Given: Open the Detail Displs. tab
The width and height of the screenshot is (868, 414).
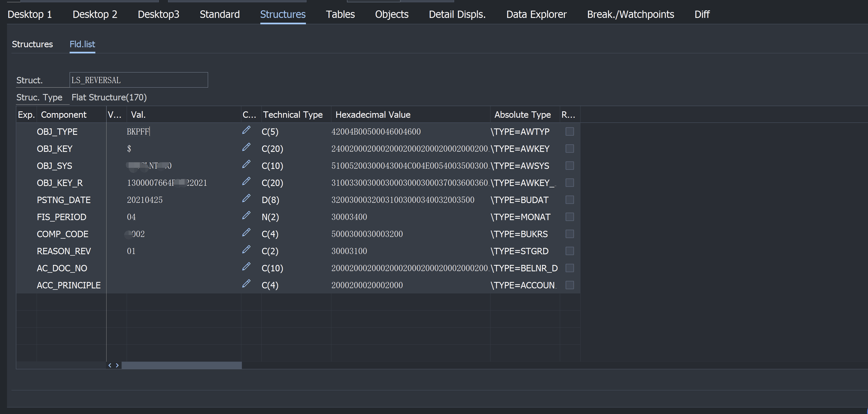Looking at the screenshot, I should click(x=457, y=15).
